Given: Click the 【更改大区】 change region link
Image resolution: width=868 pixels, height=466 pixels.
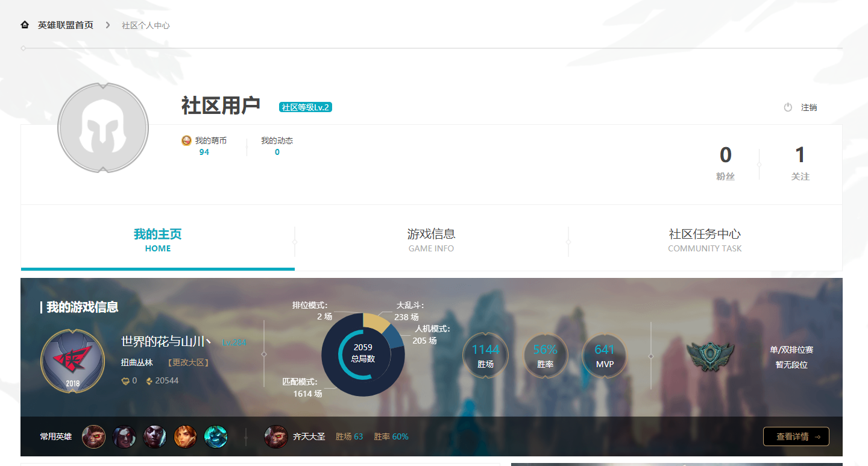Looking at the screenshot, I should click(x=188, y=362).
